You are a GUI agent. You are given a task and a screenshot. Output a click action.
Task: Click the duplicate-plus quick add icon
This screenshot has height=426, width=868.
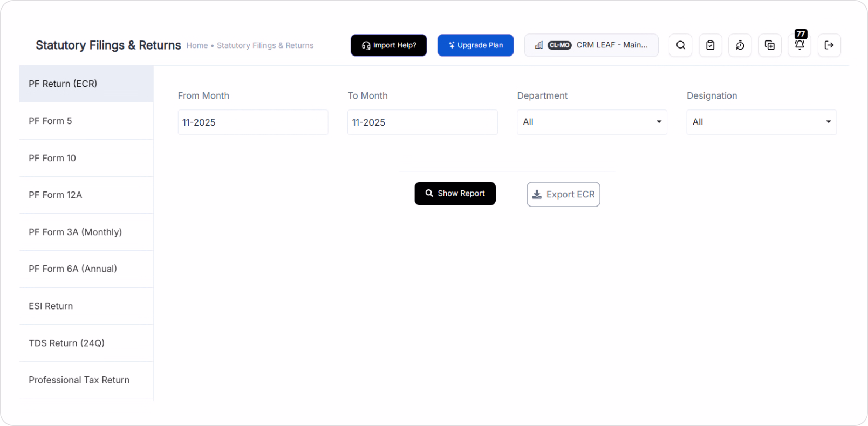click(770, 45)
